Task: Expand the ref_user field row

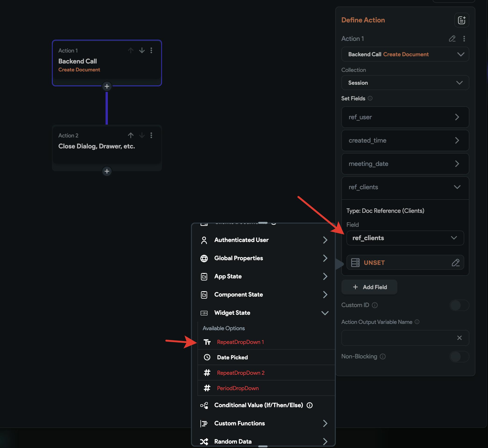Action: (405, 117)
